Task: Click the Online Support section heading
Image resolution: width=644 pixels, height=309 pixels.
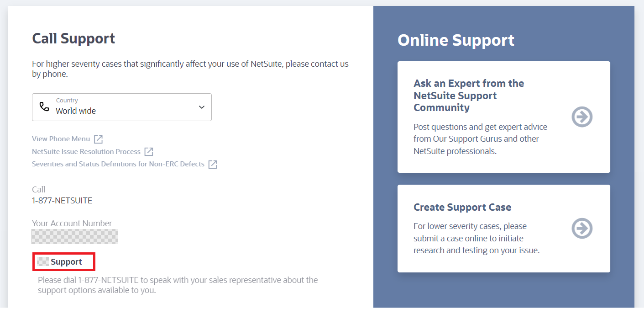Action: coord(456,40)
